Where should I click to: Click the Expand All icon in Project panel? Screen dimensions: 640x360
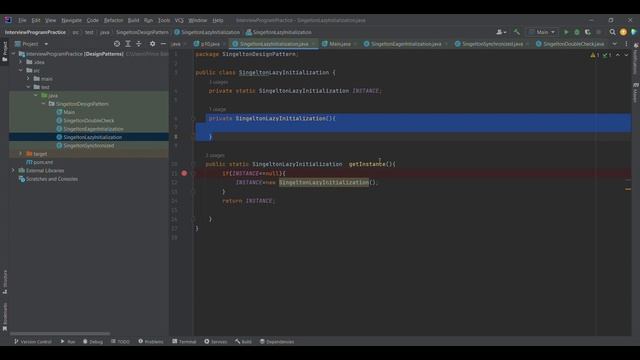(x=128, y=44)
